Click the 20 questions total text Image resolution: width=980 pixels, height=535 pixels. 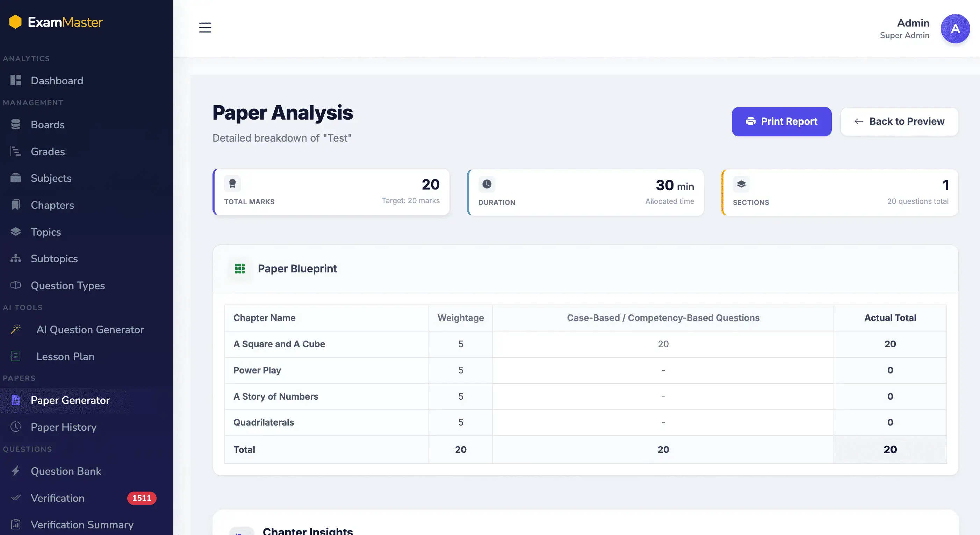pos(917,201)
